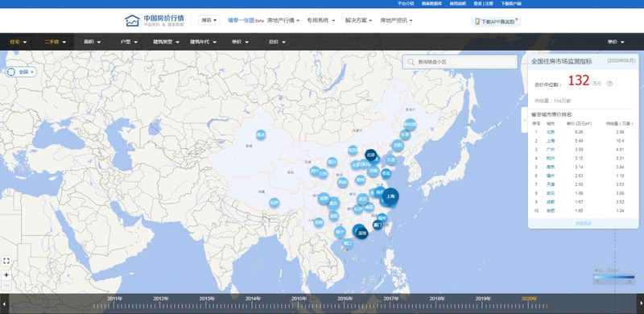Click the 查询楼盘小区 search field
The height and width of the screenshot is (314, 644).
[460, 62]
